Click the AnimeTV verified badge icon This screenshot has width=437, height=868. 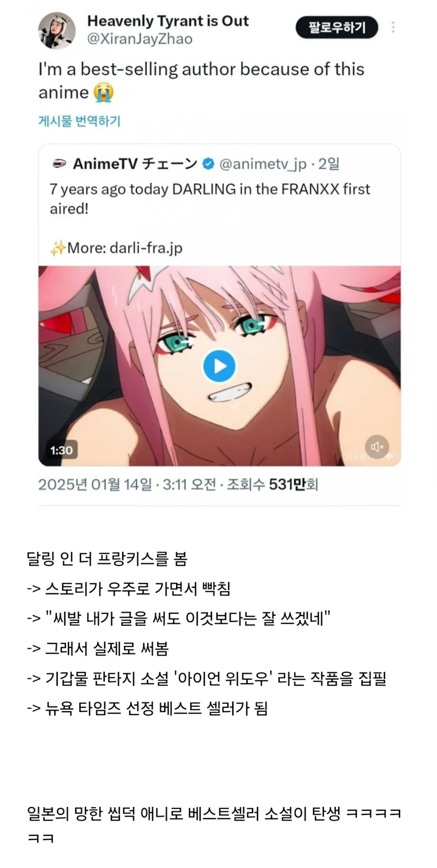(x=208, y=164)
